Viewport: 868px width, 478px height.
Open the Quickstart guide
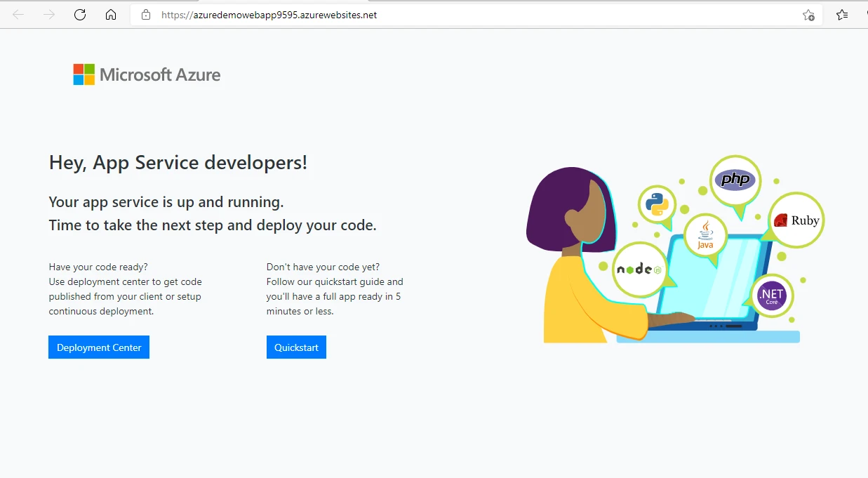(295, 347)
